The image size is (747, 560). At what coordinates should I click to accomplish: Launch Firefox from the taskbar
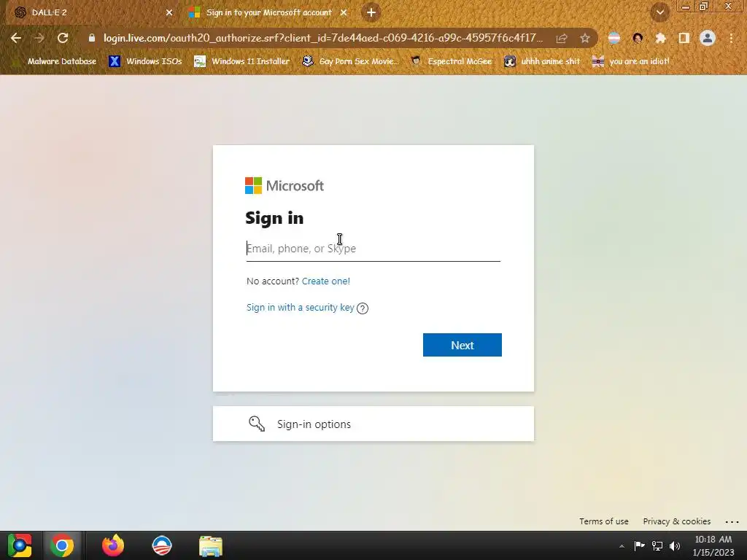point(113,545)
